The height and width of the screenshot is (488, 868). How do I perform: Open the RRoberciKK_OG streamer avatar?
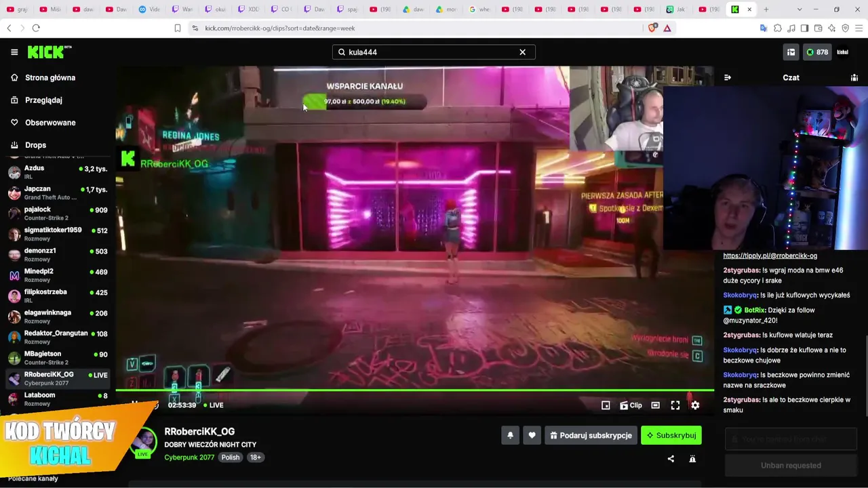point(144,443)
